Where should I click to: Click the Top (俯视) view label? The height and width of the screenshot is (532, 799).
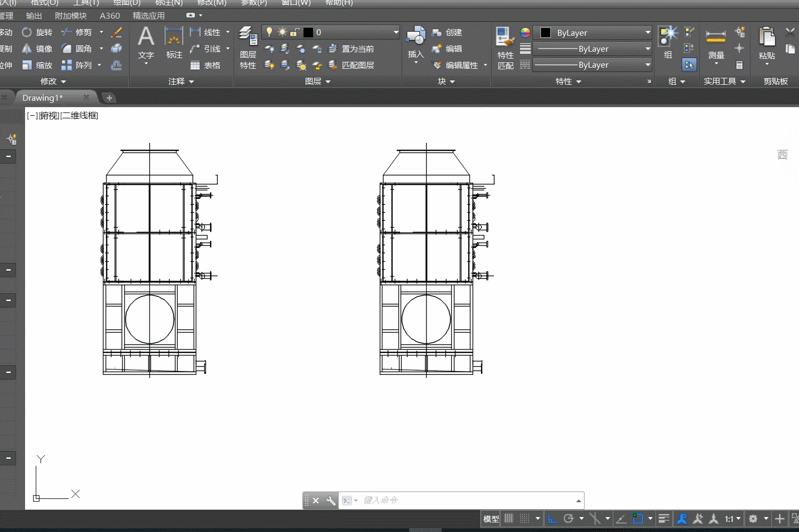[49, 116]
